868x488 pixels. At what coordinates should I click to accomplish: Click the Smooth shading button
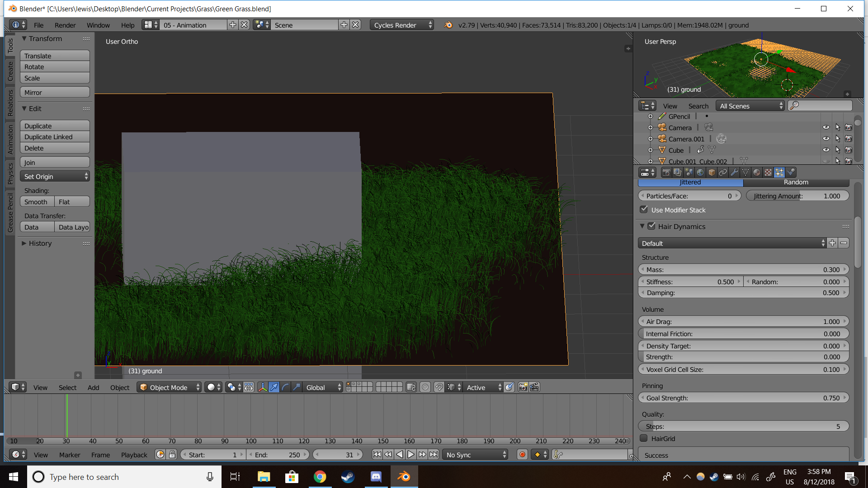point(36,202)
